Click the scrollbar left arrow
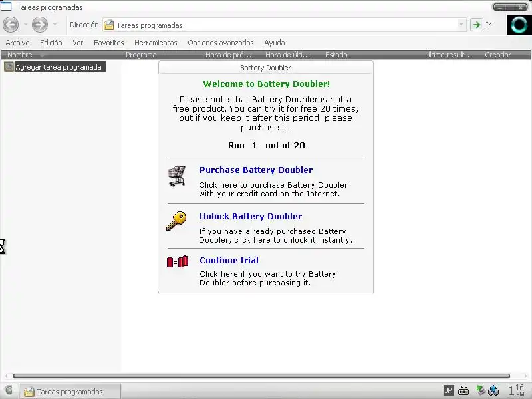This screenshot has width=532, height=399. tap(7, 376)
